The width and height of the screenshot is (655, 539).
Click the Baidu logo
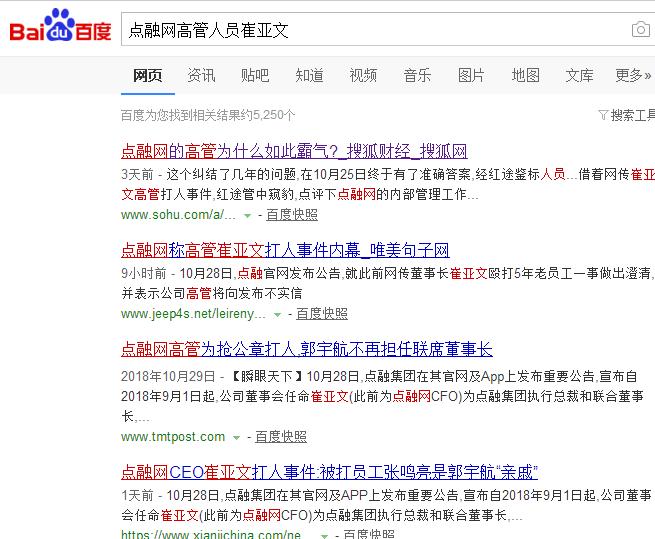tap(61, 26)
